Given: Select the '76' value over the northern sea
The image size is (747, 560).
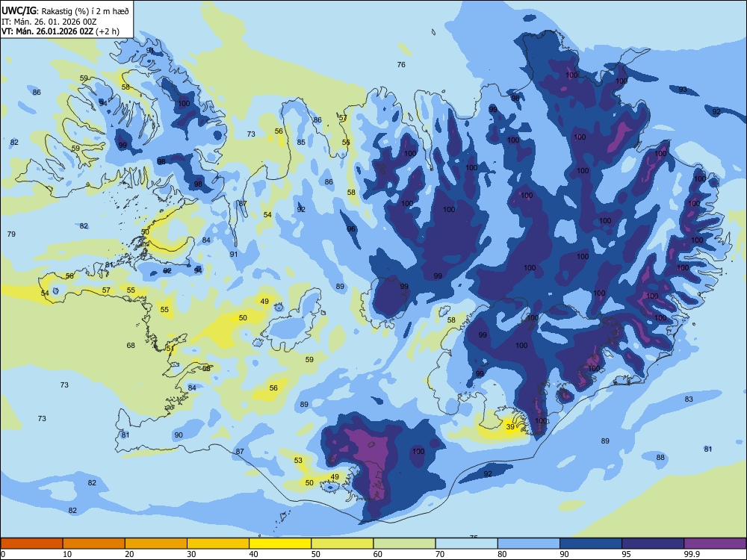Looking at the screenshot, I should (x=401, y=65).
